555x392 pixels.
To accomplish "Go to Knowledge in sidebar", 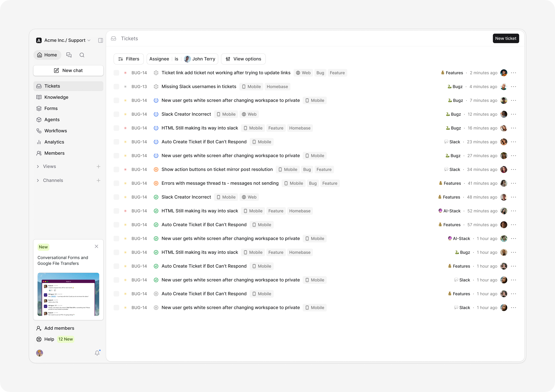I will point(68,97).
